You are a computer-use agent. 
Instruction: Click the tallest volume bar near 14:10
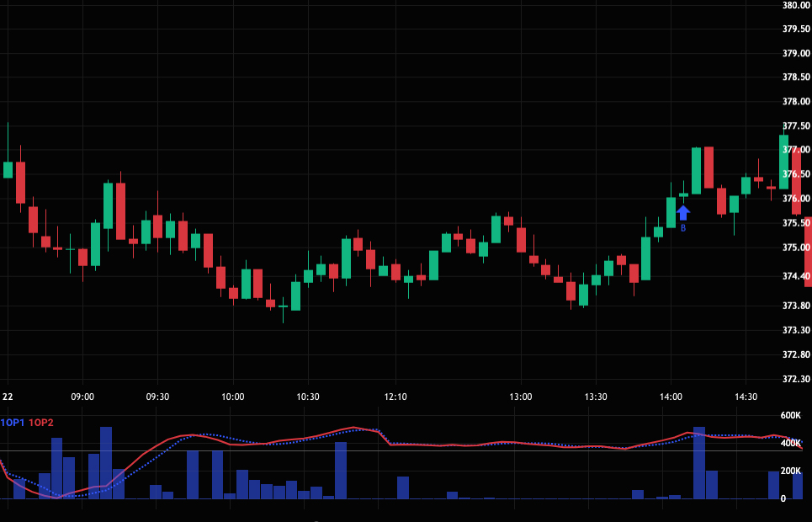coord(698,462)
